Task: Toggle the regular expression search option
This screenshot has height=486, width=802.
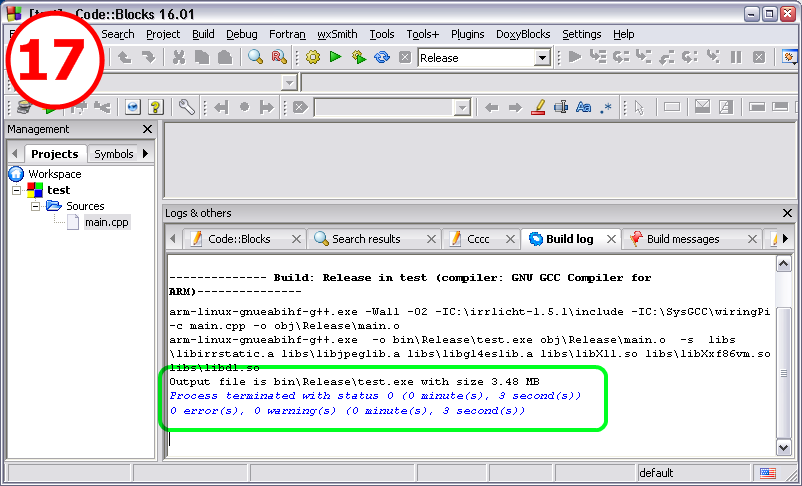Action: tap(606, 107)
